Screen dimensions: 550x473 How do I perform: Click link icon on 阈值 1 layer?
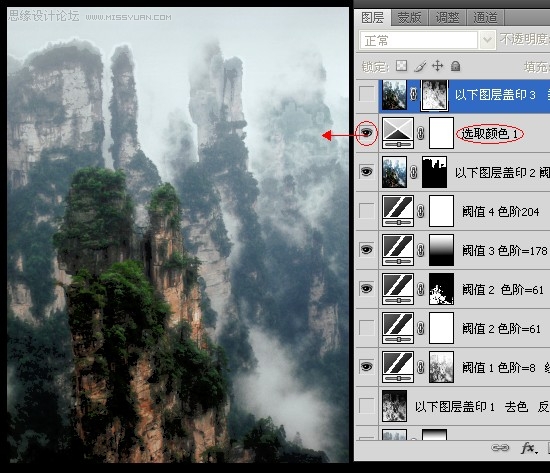tap(421, 367)
